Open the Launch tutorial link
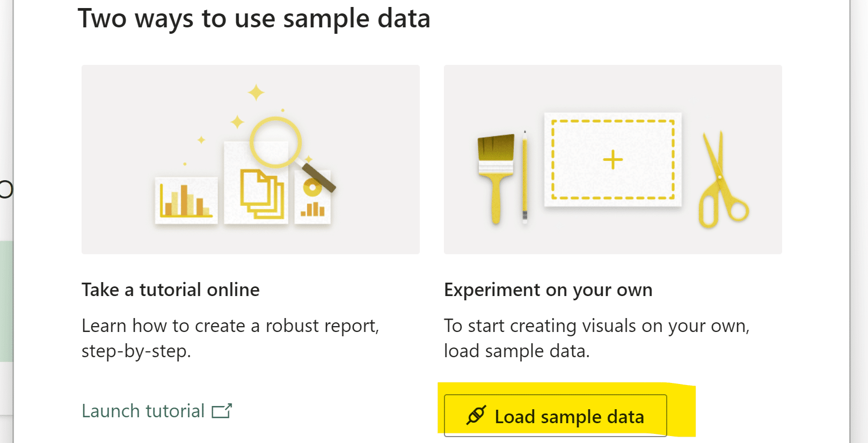 pyautogui.click(x=143, y=411)
